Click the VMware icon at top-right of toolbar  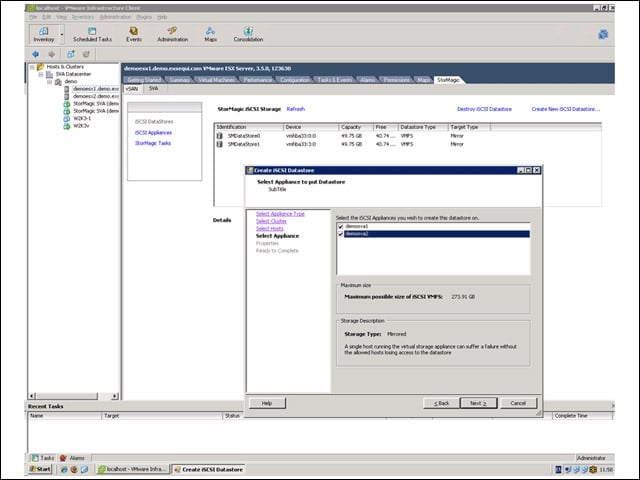[x=603, y=35]
